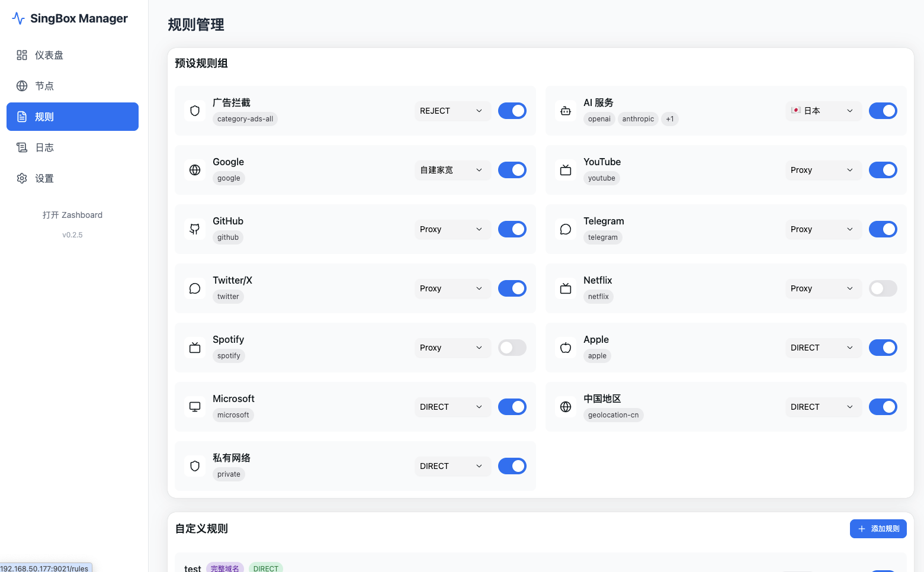Click the 添加规则 add rule button

[x=878, y=529]
